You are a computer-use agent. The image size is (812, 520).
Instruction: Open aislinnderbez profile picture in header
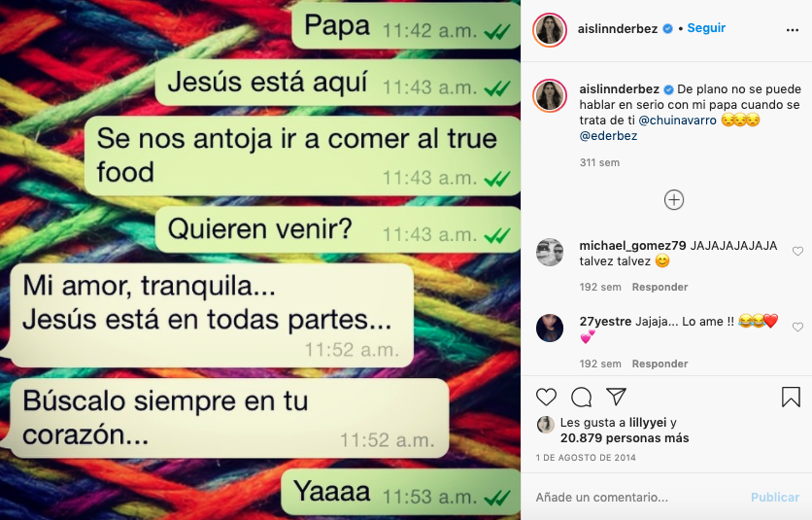coord(550,30)
